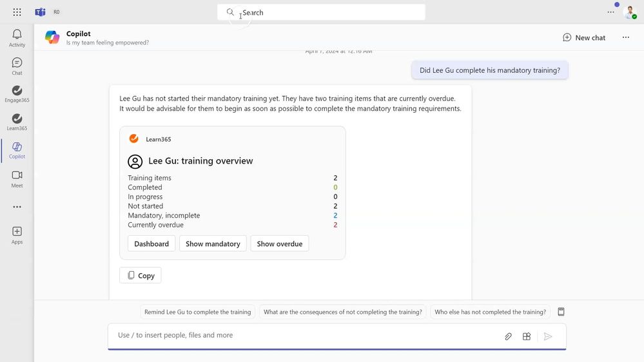
Task: Open Copilot chat more options ellipsis
Action: point(625,37)
